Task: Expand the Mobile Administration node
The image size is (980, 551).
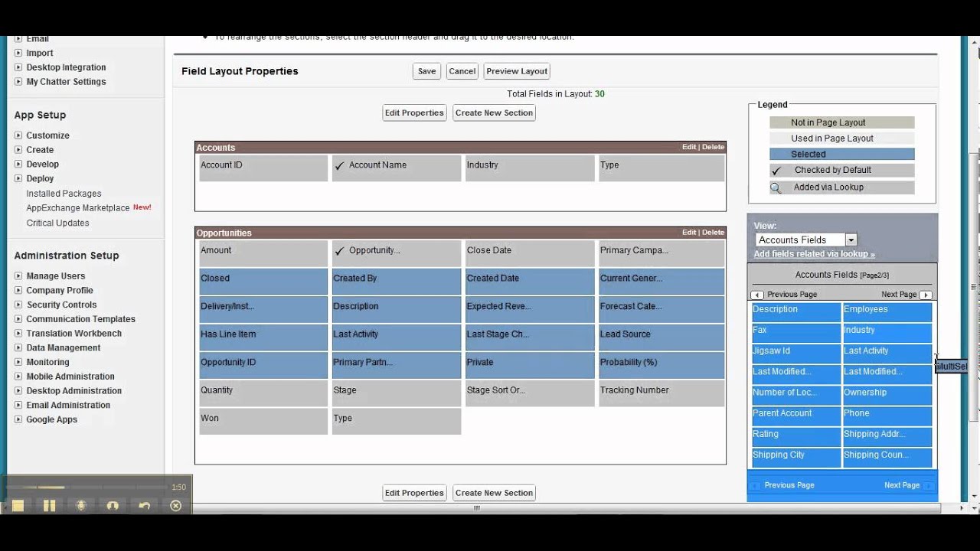Action: coord(18,377)
